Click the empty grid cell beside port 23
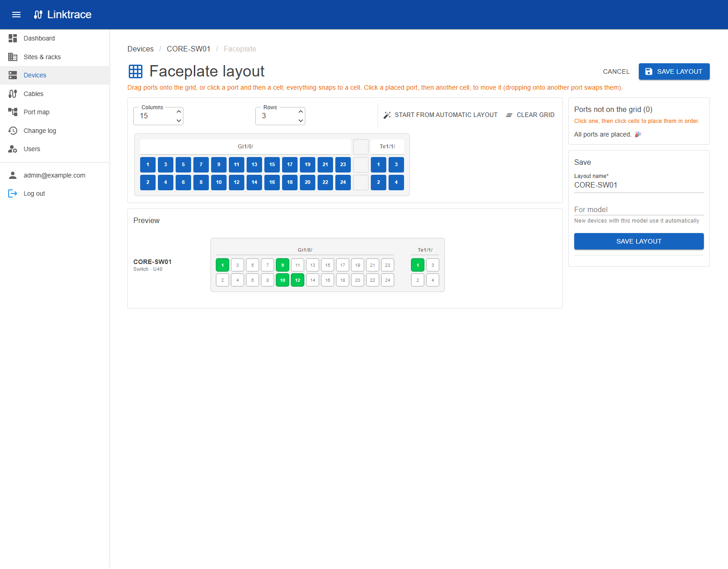 point(361,165)
